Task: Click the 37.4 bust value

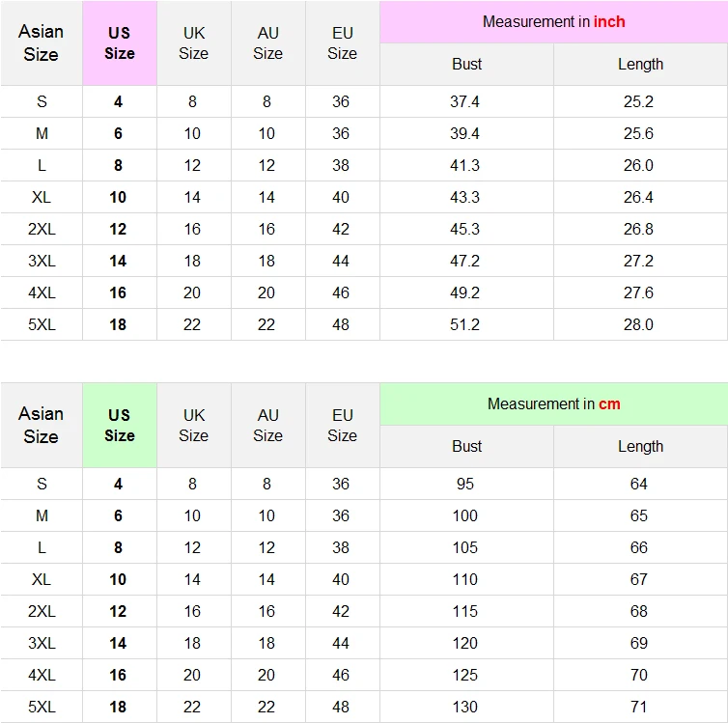Action: [x=465, y=101]
